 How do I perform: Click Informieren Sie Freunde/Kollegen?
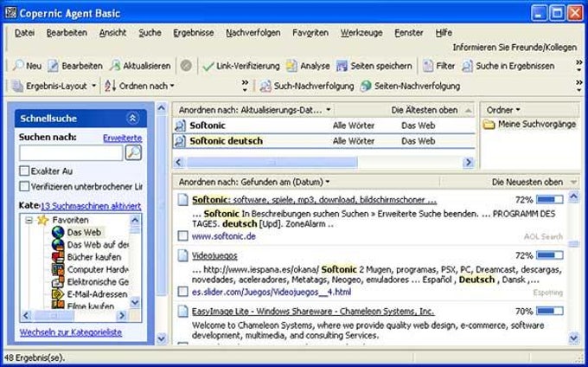point(514,48)
